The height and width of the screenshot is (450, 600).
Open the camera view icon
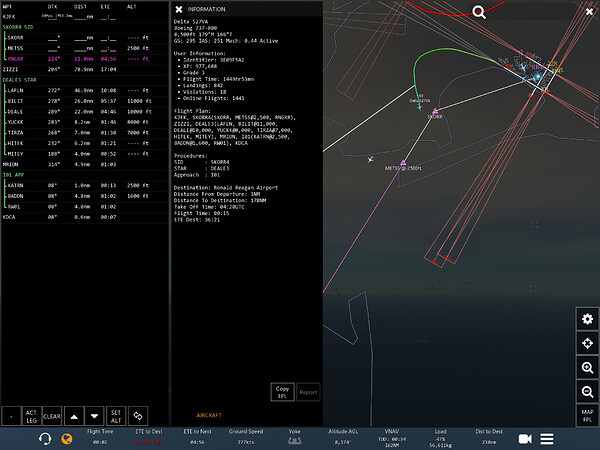point(525,439)
